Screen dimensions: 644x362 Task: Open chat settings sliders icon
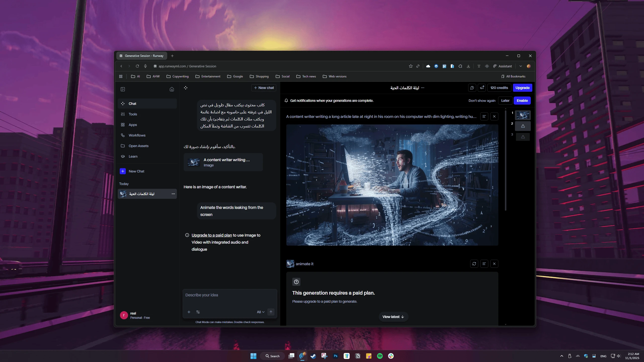(x=198, y=312)
